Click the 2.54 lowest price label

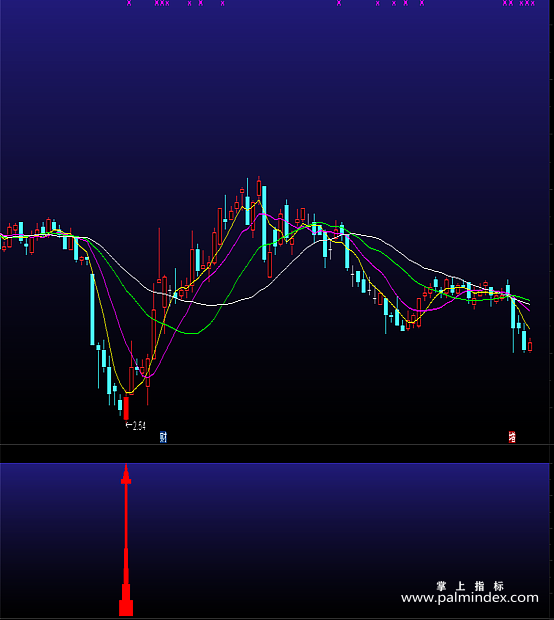tap(136, 426)
